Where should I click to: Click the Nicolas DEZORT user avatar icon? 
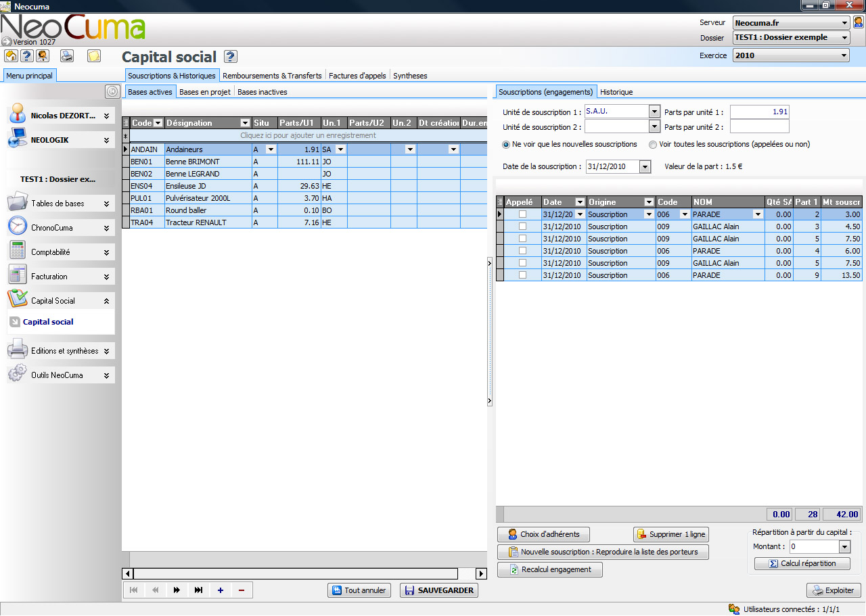(x=18, y=114)
